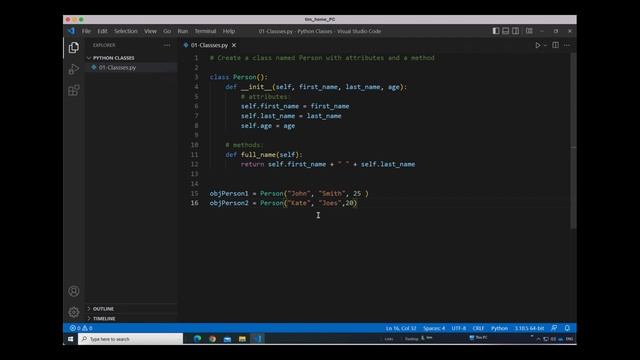
Task: Expand the OUTLINE section
Action: pyautogui.click(x=131, y=309)
